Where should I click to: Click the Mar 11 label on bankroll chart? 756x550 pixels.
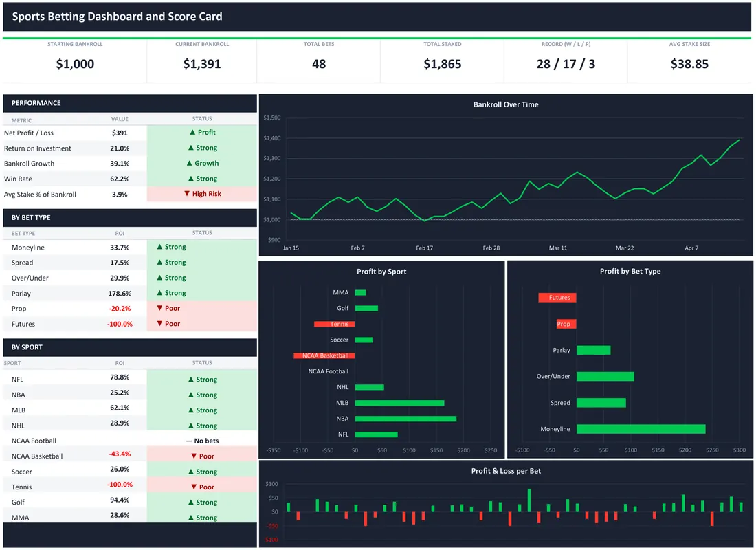tap(558, 248)
